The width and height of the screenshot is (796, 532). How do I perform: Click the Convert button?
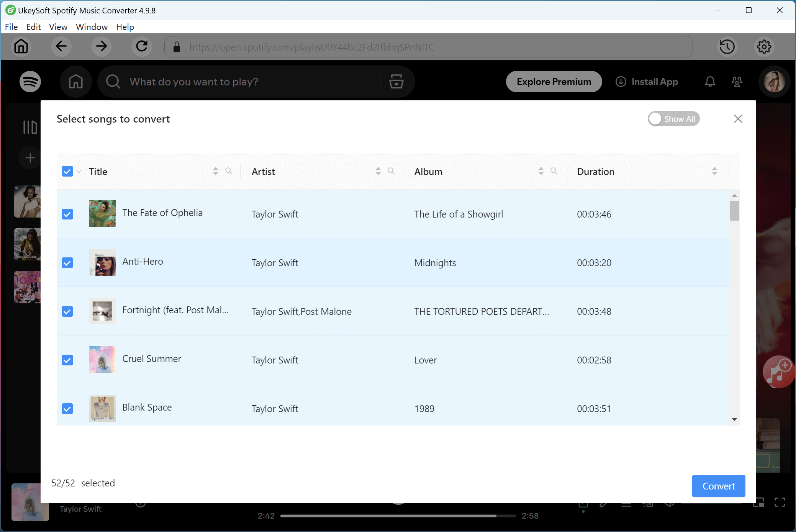point(718,486)
